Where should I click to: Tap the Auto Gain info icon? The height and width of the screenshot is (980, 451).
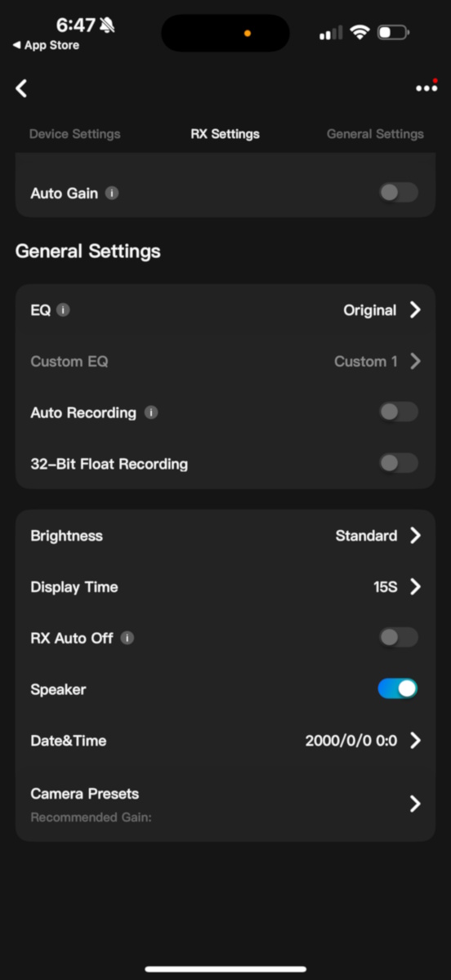(x=112, y=194)
